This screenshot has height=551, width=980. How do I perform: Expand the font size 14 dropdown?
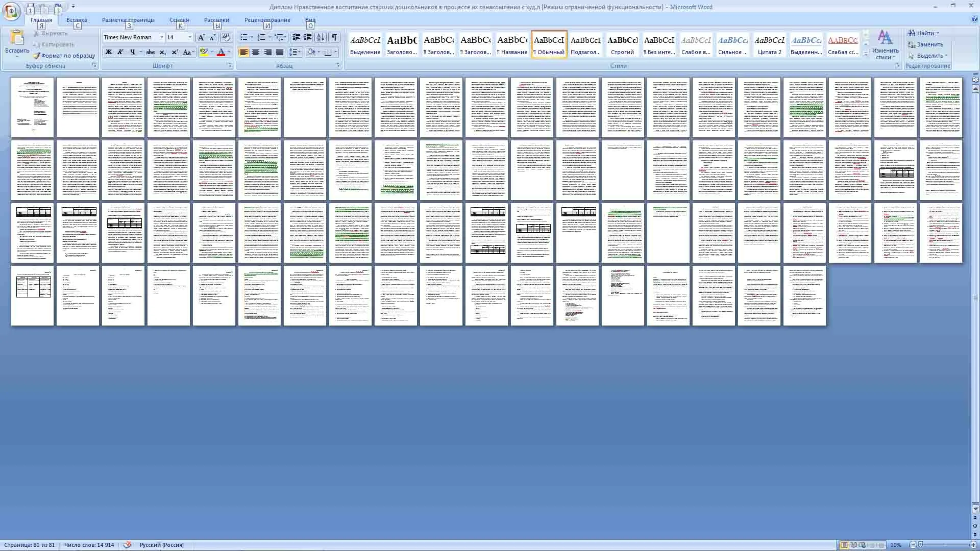pos(190,37)
